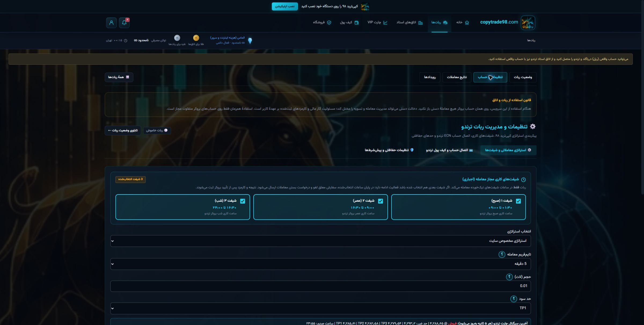Click help icon next to حد سود
This screenshot has width=644, height=325.
[514, 299]
